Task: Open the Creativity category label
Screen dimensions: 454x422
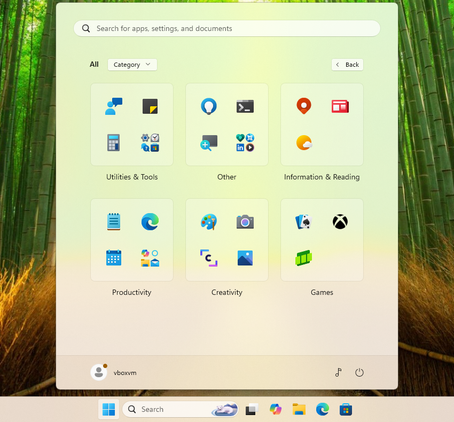Action: pyautogui.click(x=227, y=292)
